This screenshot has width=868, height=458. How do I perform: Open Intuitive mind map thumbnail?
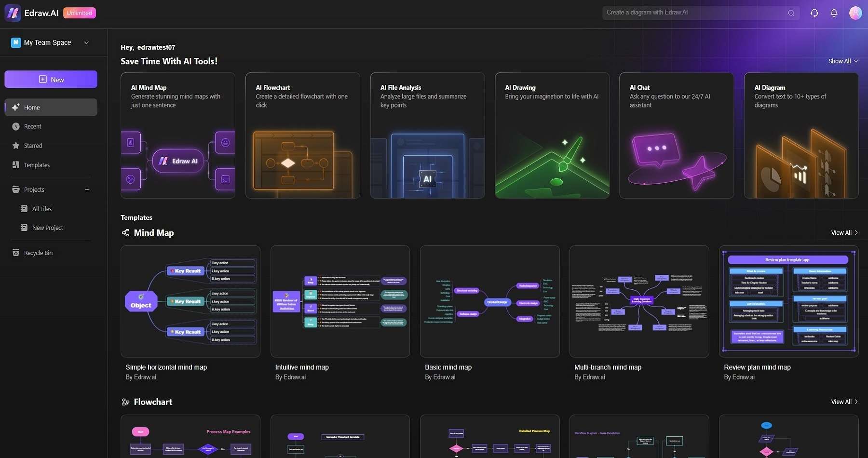coord(340,301)
